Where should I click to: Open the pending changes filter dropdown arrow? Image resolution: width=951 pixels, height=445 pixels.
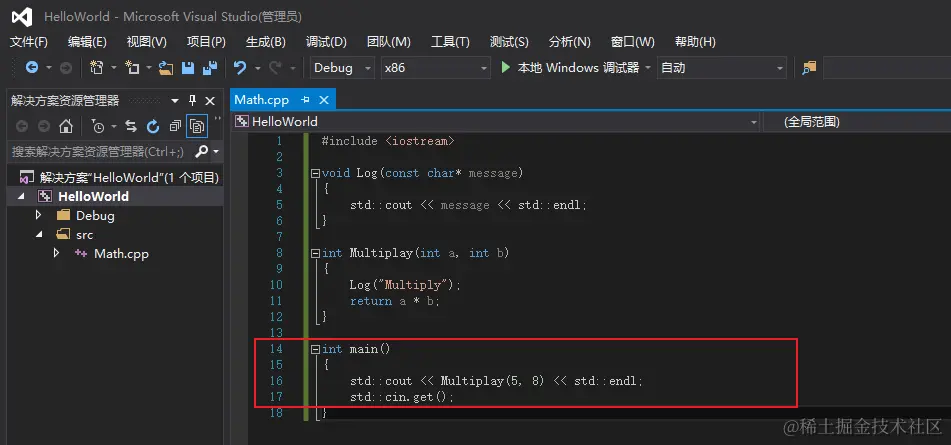pyautogui.click(x=113, y=127)
